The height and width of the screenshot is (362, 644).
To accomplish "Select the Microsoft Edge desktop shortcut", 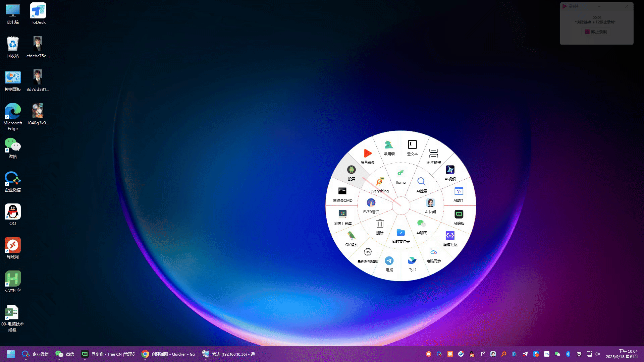I will [13, 117].
